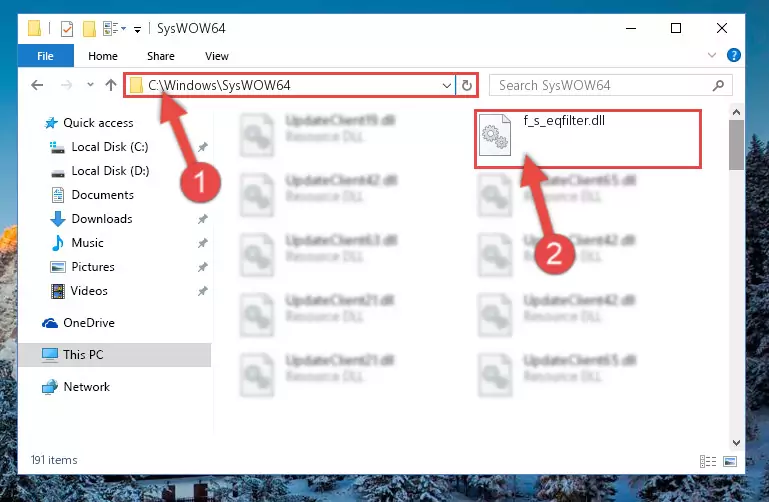This screenshot has height=502, width=769.
Task: Open Music in the sidebar
Action: tap(87, 243)
